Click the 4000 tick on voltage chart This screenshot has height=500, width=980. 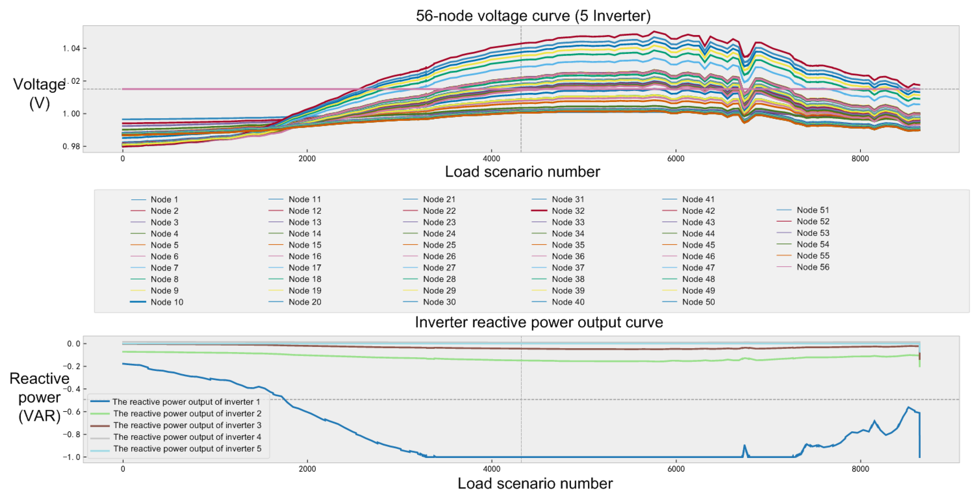coord(491,159)
